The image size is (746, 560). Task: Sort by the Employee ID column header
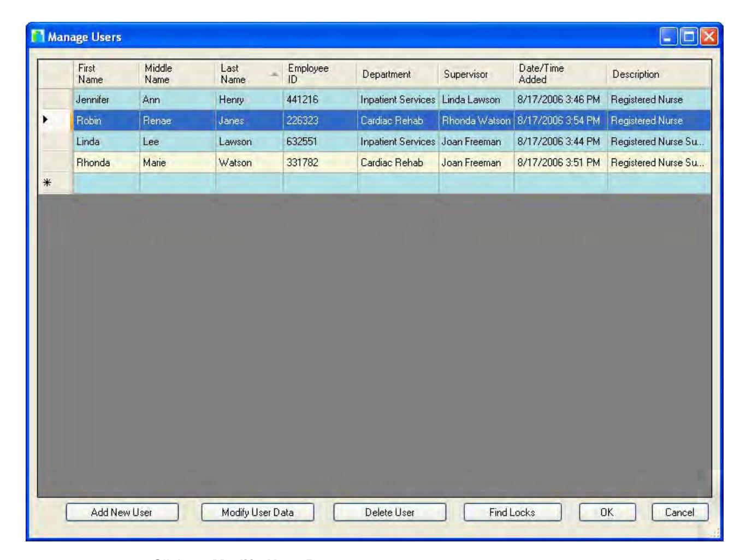[320, 74]
